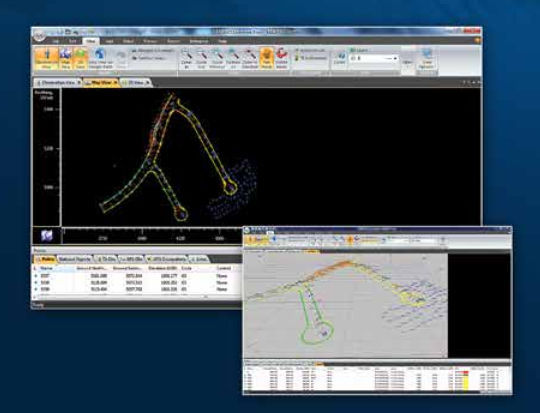Sort by the Control column header
Image resolution: width=540 pixels, height=413 pixels.
pyautogui.click(x=223, y=268)
